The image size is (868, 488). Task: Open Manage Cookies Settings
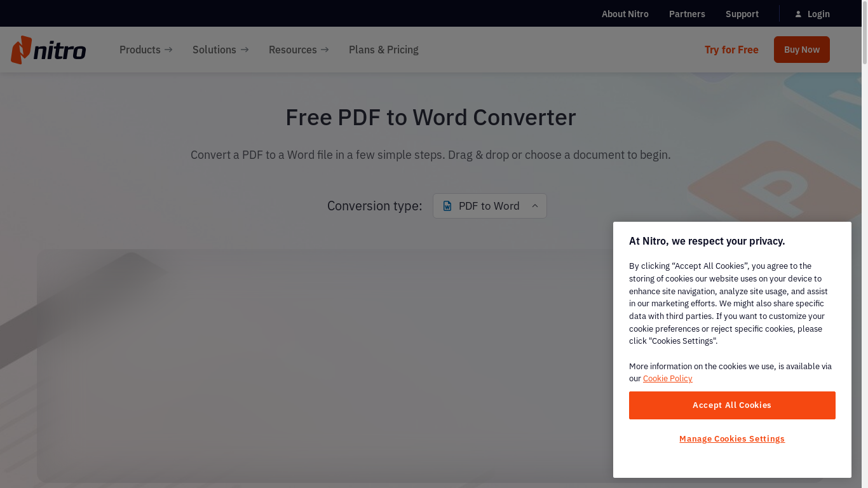point(732,439)
